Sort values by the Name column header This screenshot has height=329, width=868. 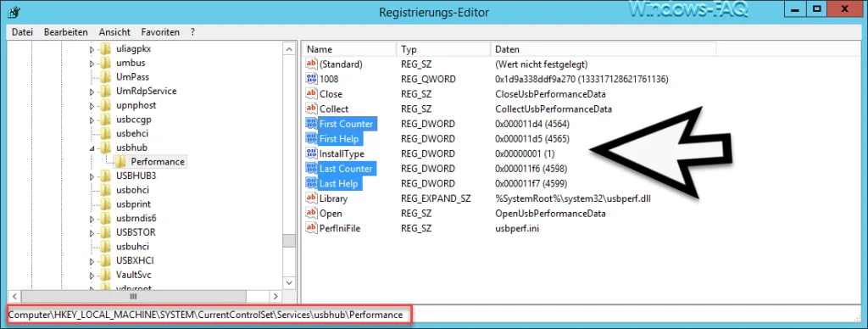(x=348, y=49)
